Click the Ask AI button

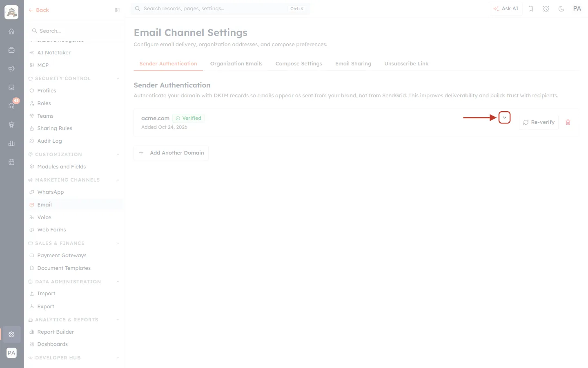point(506,9)
